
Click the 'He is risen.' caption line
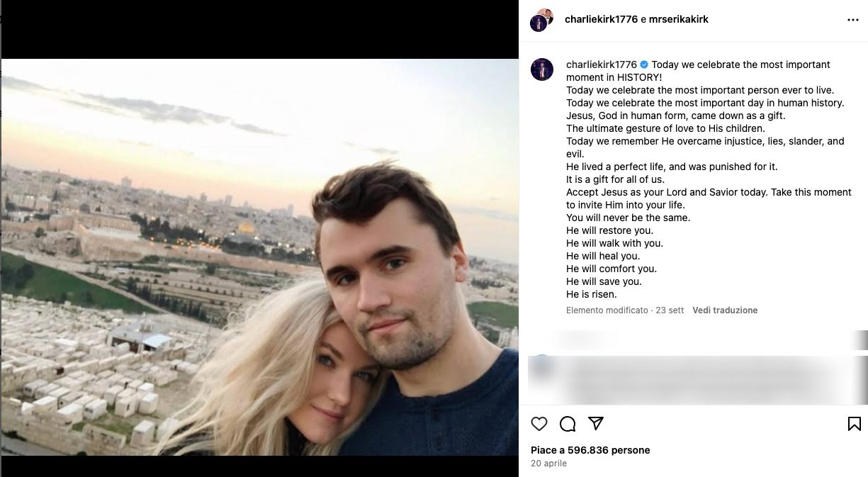591,294
